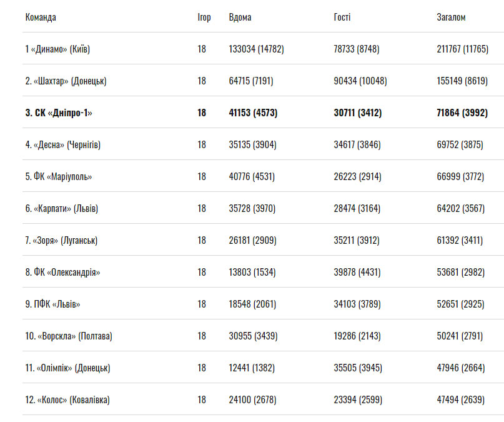Select the «Динамо» (Київ) team name
504x422 pixels.
[62, 49]
